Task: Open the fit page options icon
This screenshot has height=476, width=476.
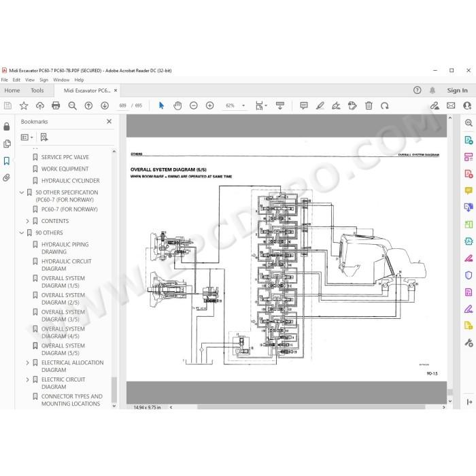Action: [260, 105]
